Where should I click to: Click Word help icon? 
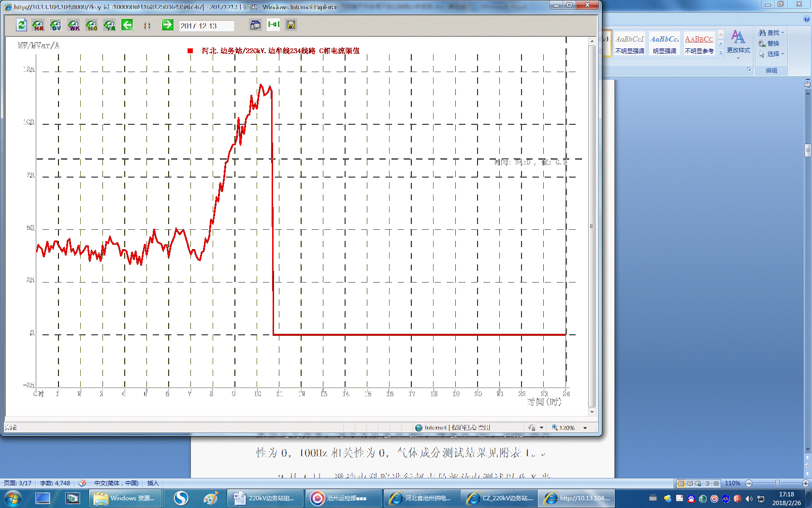(x=806, y=19)
